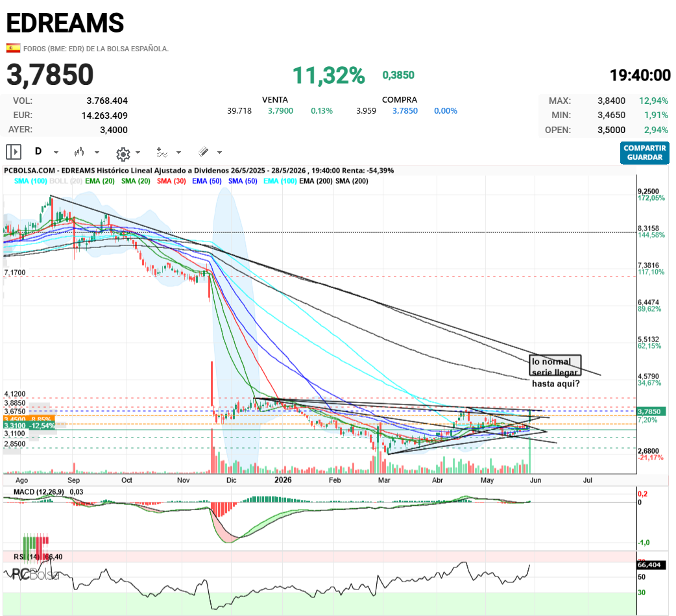Image resolution: width=676 pixels, height=616 pixels.
Task: Click the VENTA volume 39.718
Action: 239,111
